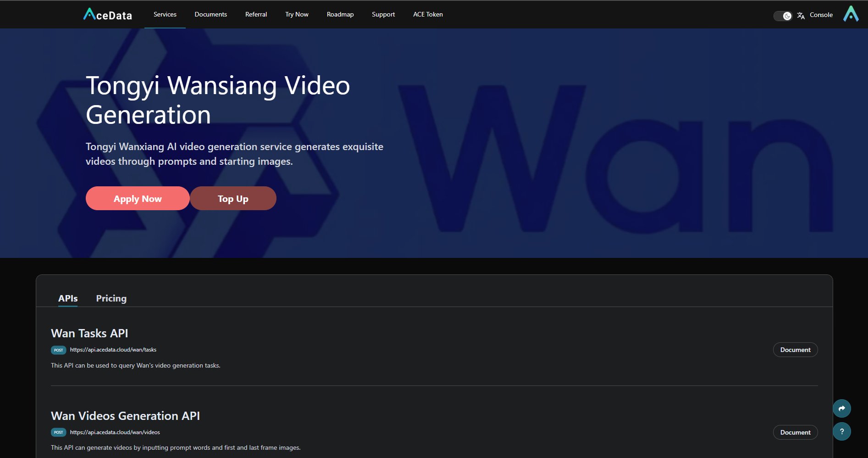Open the Console link
The image size is (868, 458).
pyautogui.click(x=821, y=15)
